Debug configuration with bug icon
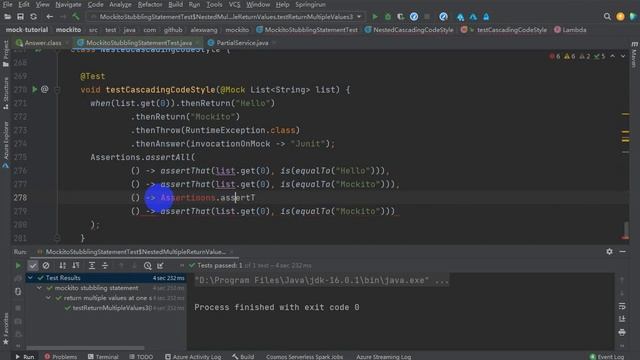The width and height of the screenshot is (640, 360). pos(388,17)
